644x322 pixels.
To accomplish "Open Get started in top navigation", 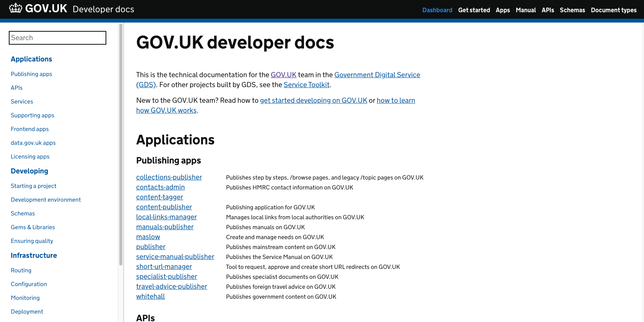I will 474,10.
